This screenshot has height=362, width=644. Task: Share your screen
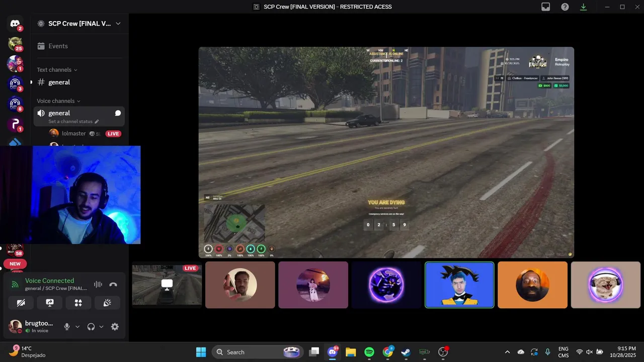pos(50,303)
